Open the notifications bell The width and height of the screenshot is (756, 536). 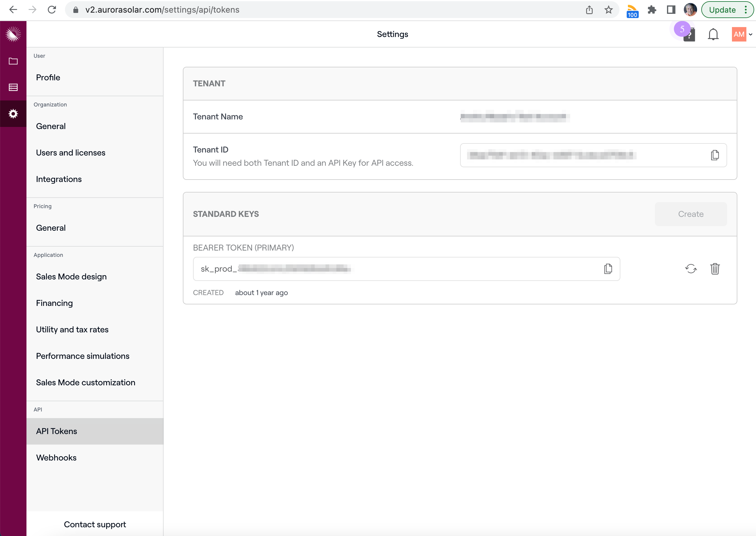click(x=713, y=34)
